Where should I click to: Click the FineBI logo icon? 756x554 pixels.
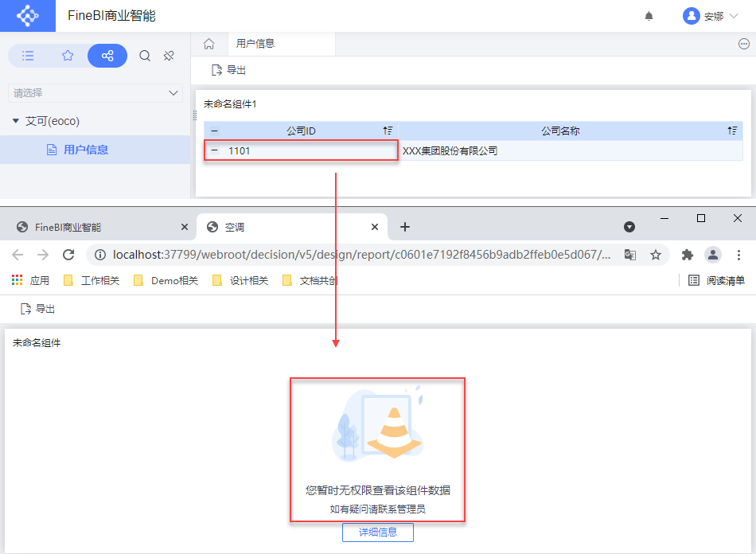point(28,16)
